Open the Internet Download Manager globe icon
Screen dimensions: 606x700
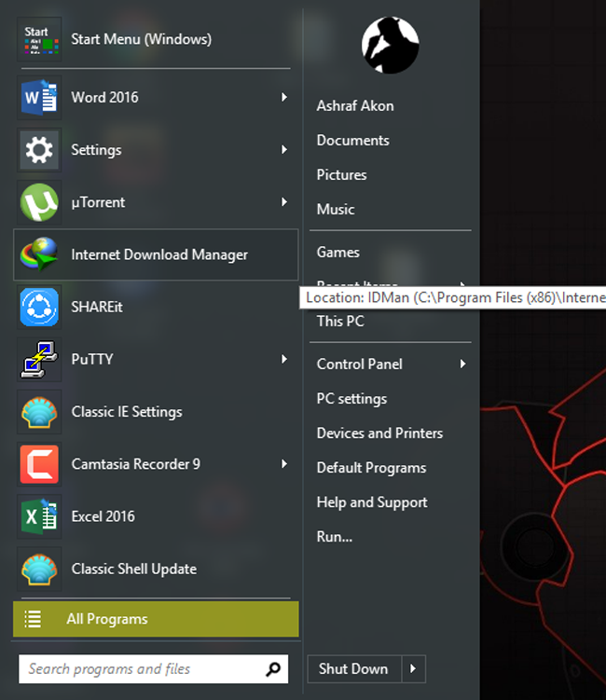(39, 254)
